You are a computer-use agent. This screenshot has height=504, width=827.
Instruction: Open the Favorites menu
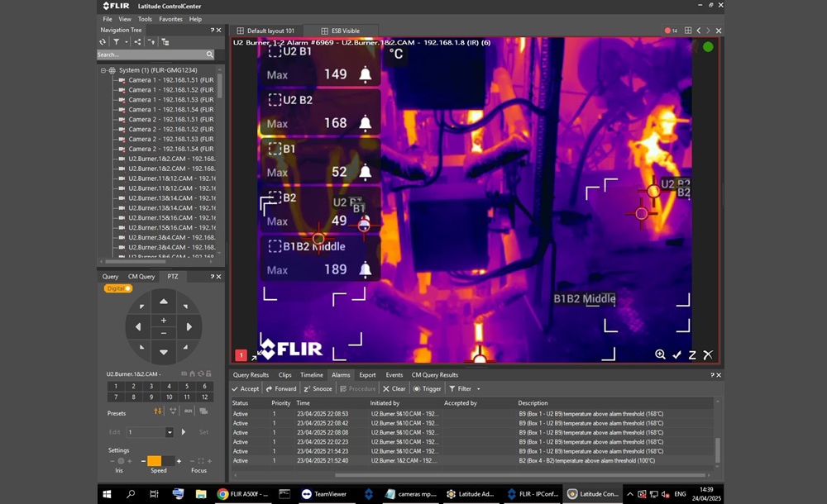coord(171,19)
